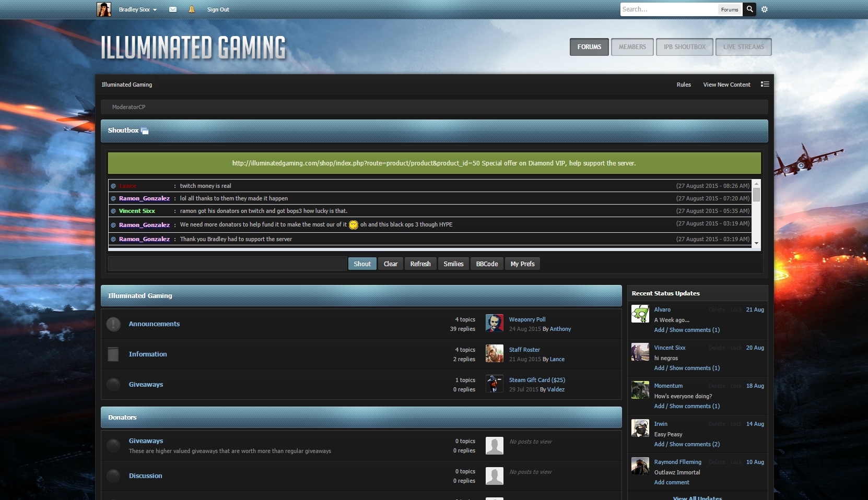This screenshot has height=500, width=868.
Task: Focus the shout message input field
Action: (x=227, y=264)
